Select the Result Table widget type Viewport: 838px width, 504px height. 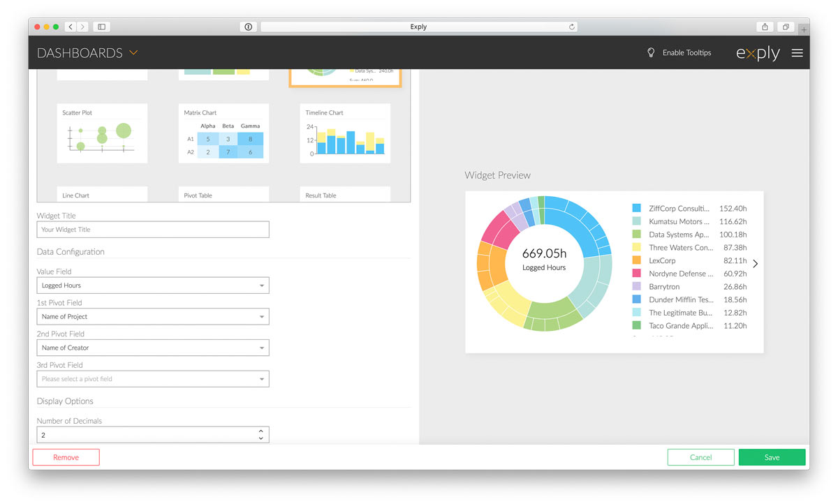[345, 195]
